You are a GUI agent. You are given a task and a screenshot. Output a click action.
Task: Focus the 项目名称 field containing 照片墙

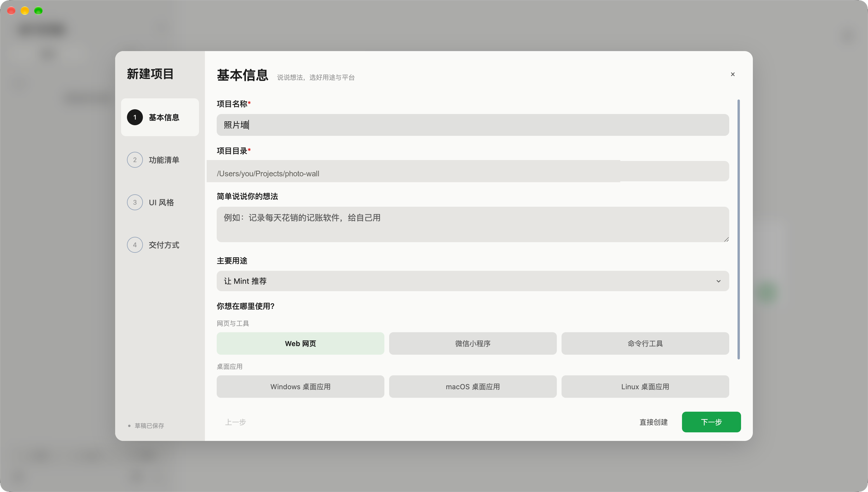pos(472,125)
